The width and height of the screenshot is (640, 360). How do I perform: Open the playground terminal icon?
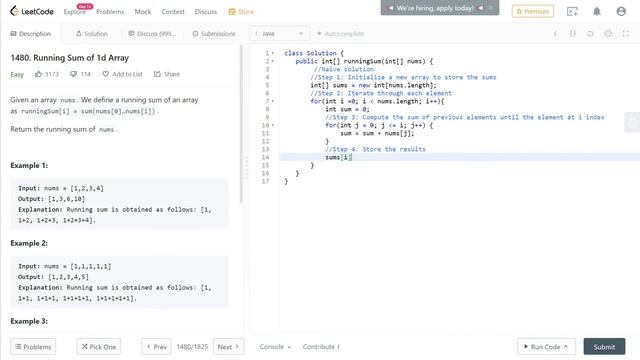572,11
